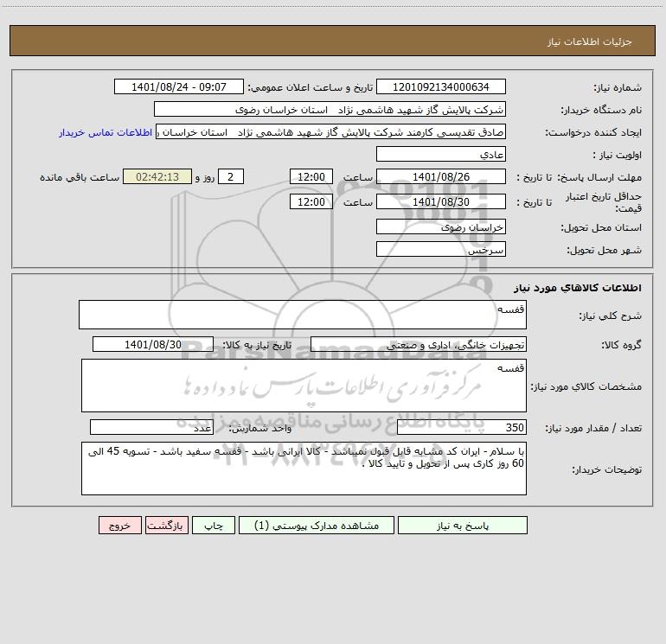Screen dimensions: 666x644
Task: Click the 'اولویت نیاز :' label
Action: [617, 156]
